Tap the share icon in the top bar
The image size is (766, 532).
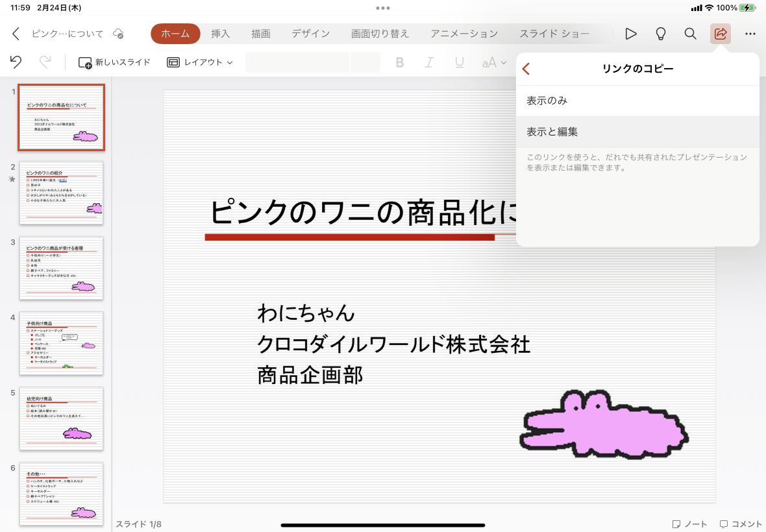(x=720, y=34)
